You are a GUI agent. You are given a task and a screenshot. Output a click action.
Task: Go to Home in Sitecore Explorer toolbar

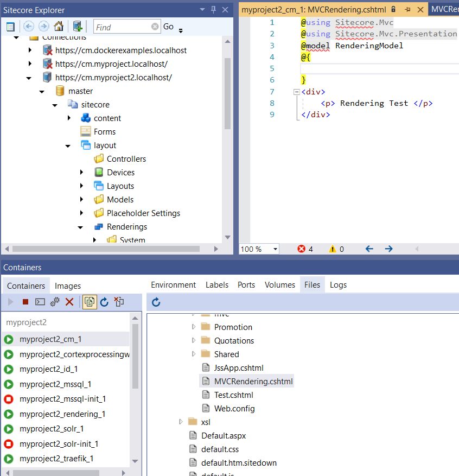[x=59, y=27]
